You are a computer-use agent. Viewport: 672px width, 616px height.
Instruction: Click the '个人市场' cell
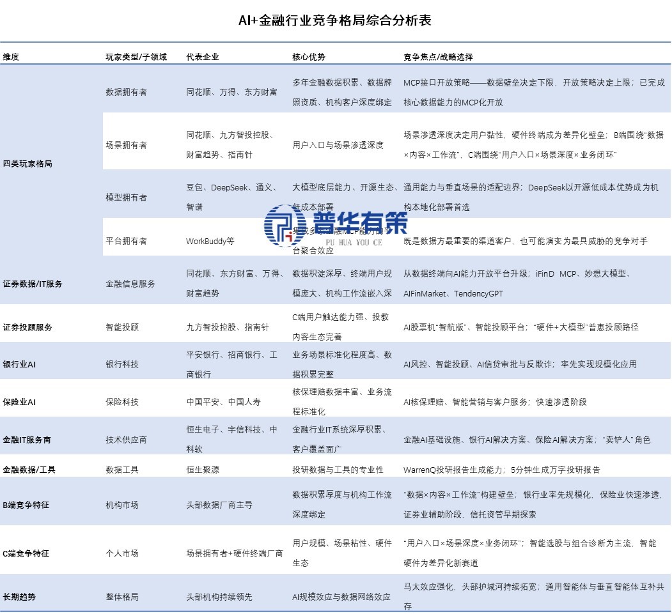[x=122, y=554]
